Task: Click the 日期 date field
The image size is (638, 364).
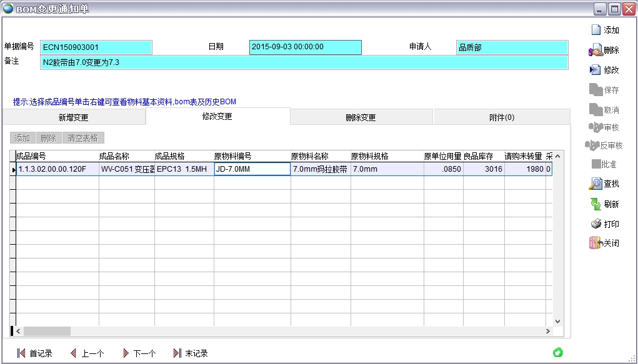Action: tap(305, 47)
